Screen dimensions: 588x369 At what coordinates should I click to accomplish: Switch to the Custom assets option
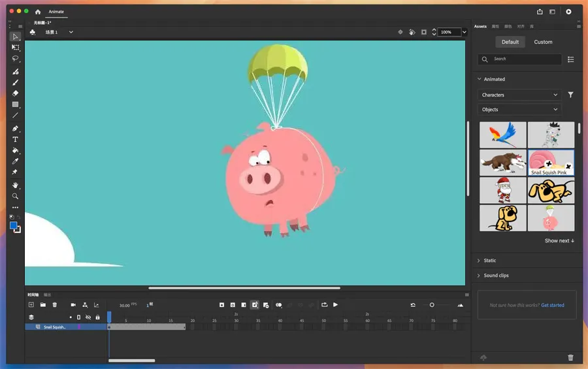543,42
